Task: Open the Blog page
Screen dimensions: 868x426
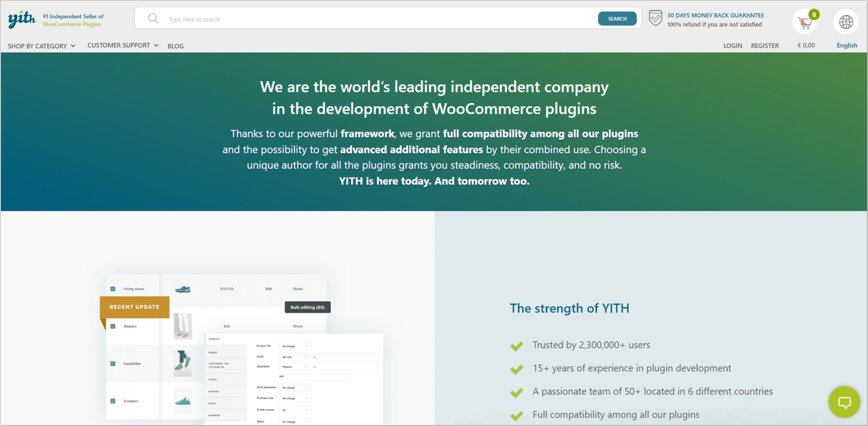Action: pyautogui.click(x=175, y=46)
